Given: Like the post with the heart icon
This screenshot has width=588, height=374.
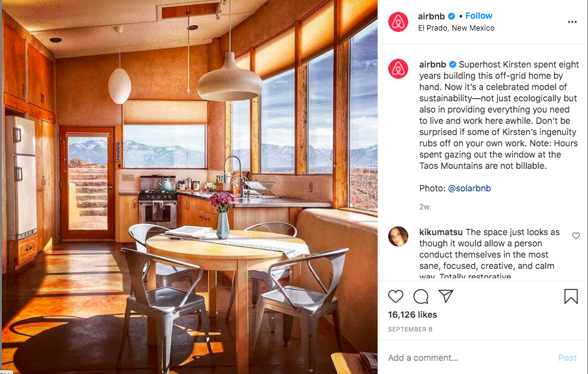Looking at the screenshot, I should click(x=396, y=296).
